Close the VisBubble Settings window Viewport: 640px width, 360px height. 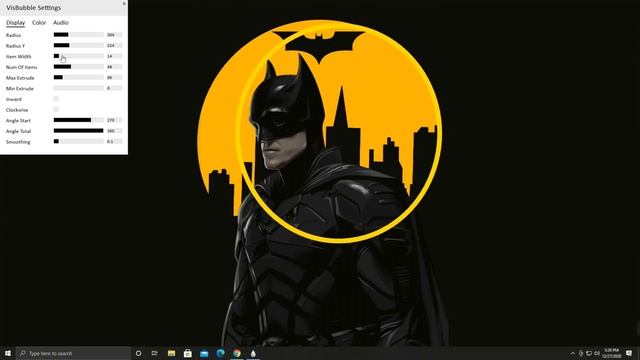click(124, 4)
